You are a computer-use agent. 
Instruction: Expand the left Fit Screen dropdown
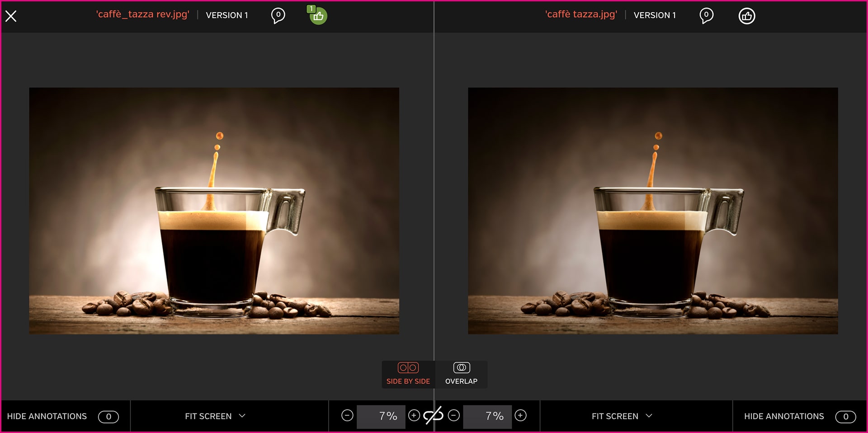coord(215,416)
